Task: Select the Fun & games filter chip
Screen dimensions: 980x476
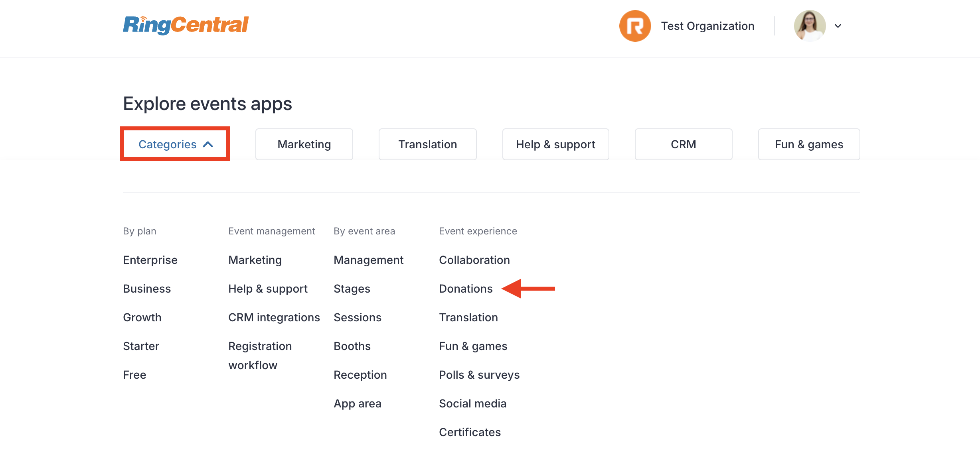Action: click(x=809, y=144)
